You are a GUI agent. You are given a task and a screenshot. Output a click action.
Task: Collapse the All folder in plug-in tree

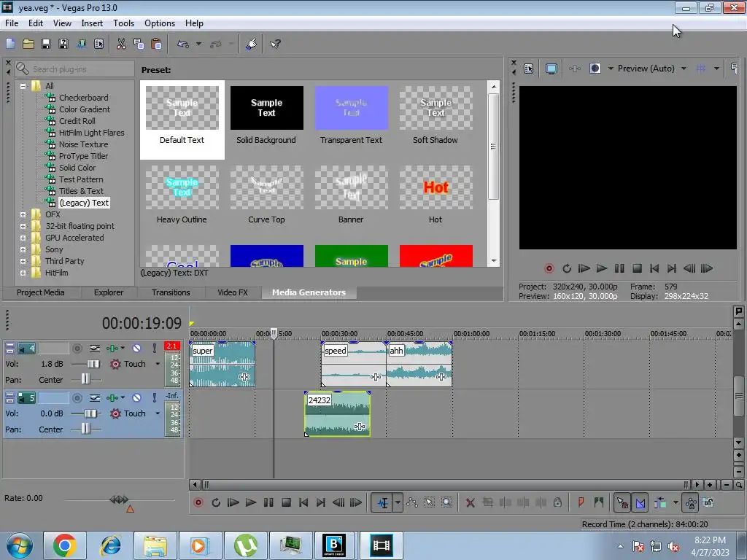coord(23,86)
